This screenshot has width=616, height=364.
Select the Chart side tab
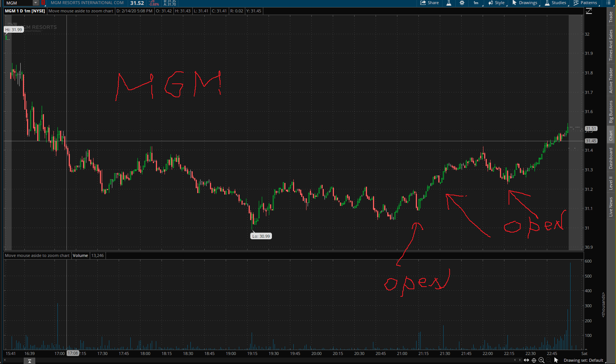tap(611, 136)
